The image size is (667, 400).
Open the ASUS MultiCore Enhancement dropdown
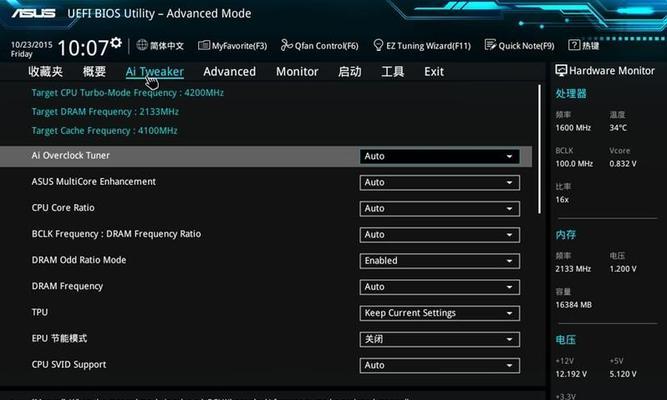[x=439, y=183]
